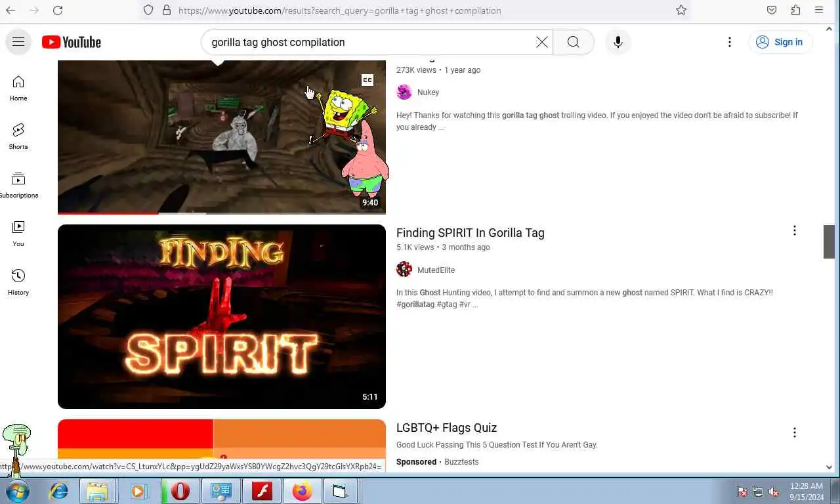Screen dimensions: 840x504
Task: Open the LGBTQ+ Flags Quiz title
Action: point(446,428)
